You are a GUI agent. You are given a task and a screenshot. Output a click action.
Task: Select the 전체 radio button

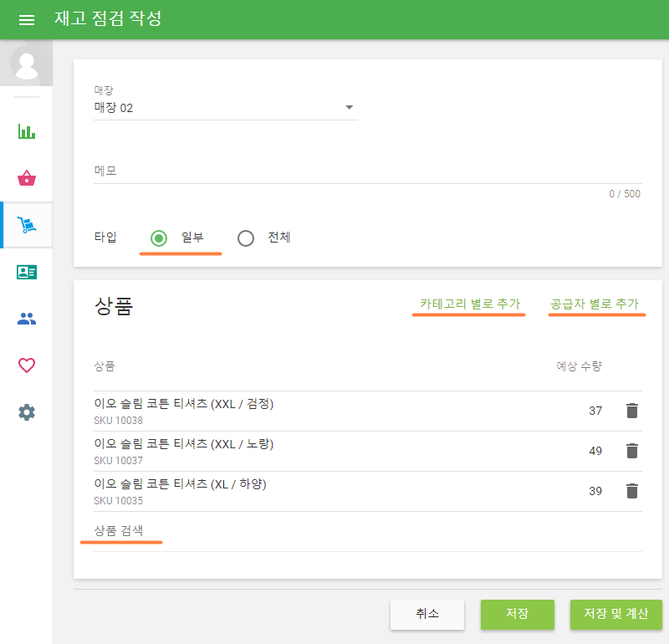tap(246, 238)
